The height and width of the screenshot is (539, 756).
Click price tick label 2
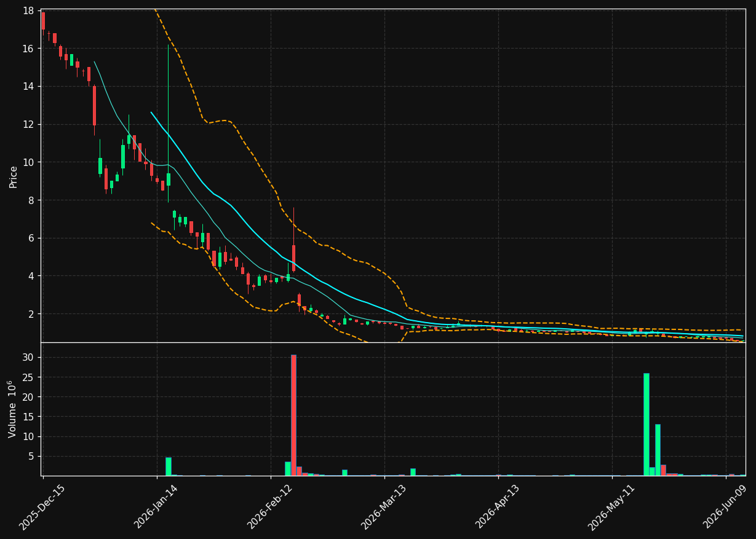[31, 314]
